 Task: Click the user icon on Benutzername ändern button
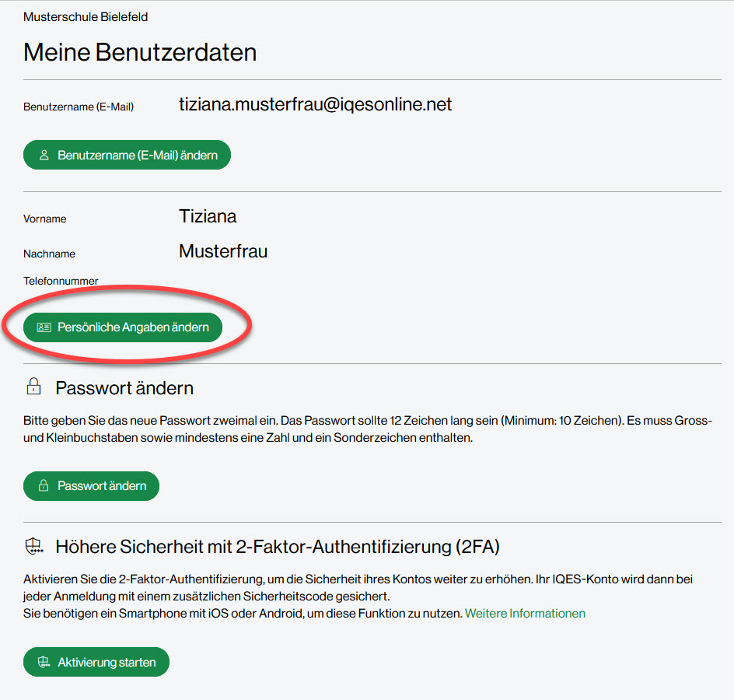[44, 156]
